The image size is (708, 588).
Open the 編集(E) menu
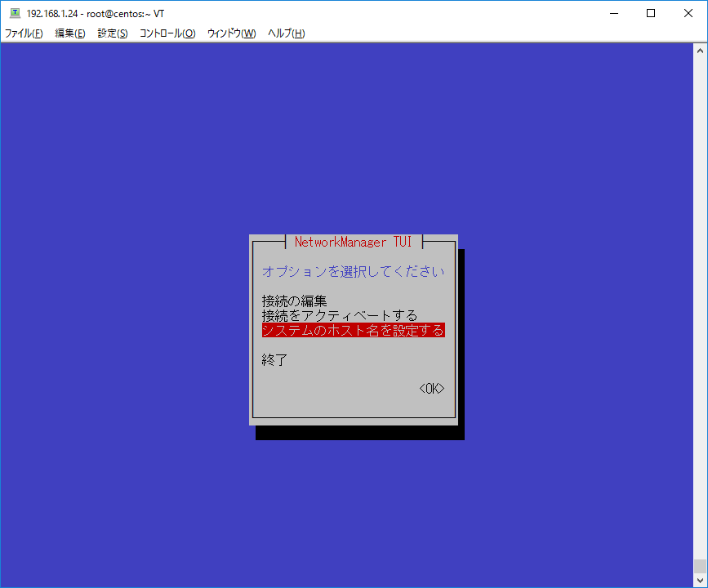70,33
